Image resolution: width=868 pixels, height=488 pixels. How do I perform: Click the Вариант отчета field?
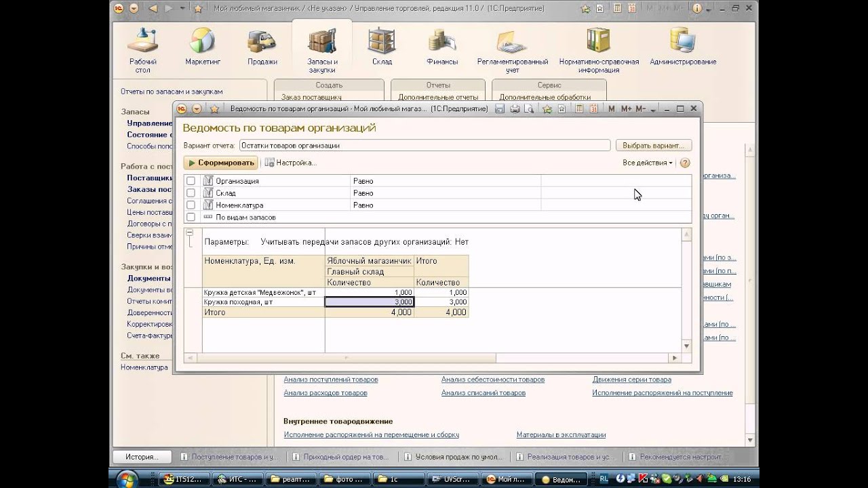click(425, 145)
